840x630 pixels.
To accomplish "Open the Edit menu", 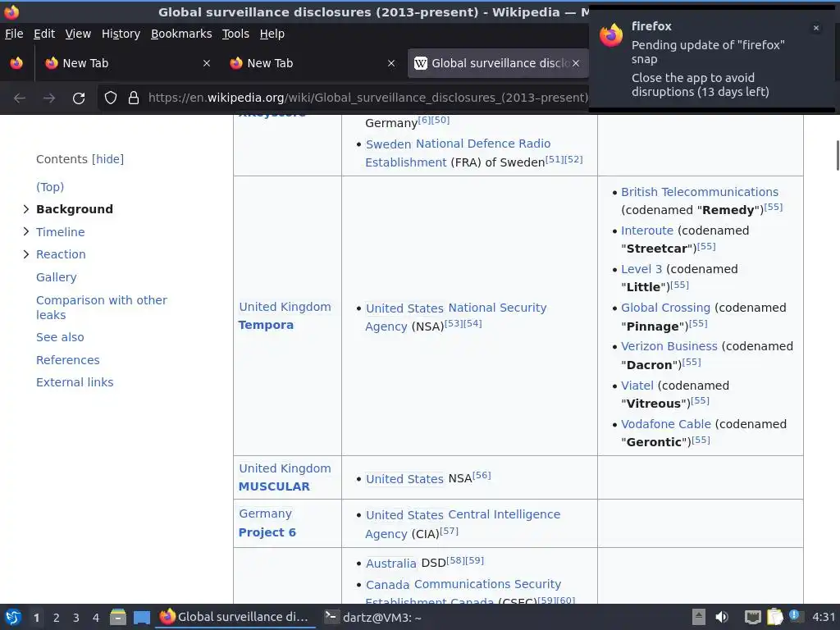I will click(x=44, y=34).
